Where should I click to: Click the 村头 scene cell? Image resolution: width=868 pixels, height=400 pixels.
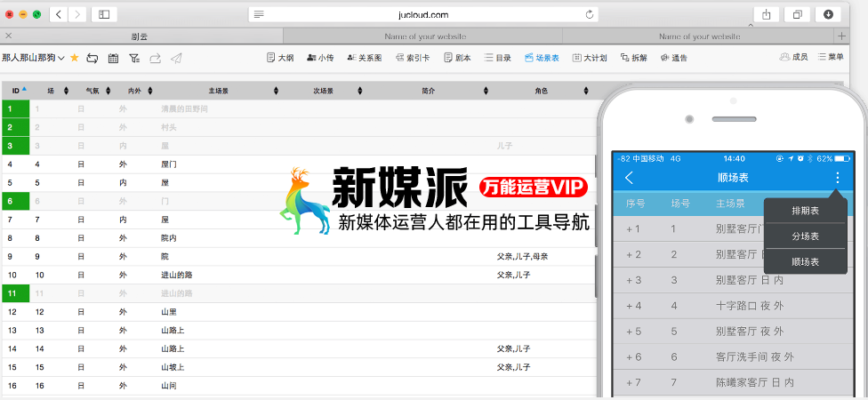coord(169,127)
